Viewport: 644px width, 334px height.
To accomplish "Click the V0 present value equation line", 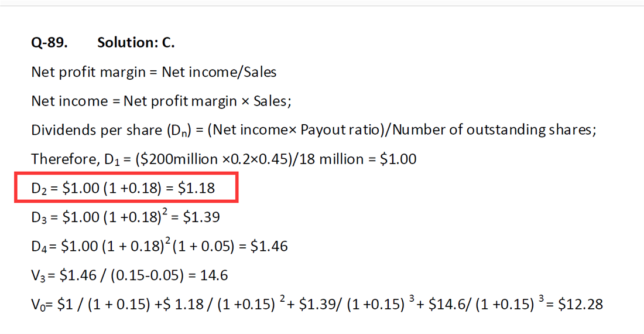I will [x=317, y=304].
